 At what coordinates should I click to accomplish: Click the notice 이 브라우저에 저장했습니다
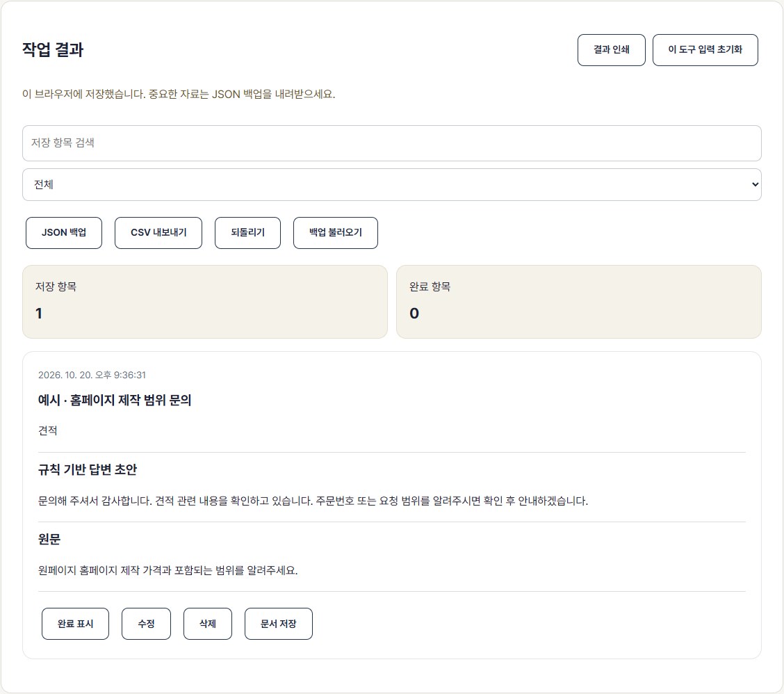179,94
